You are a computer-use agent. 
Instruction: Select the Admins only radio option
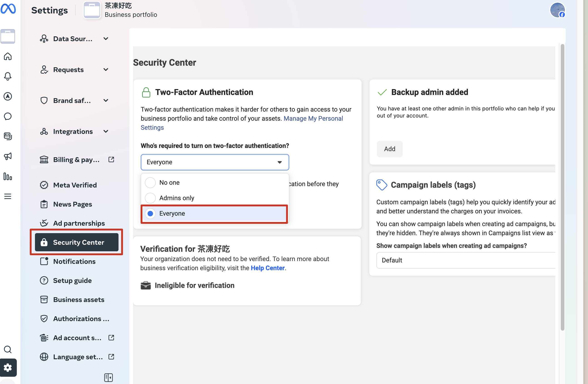[150, 198]
